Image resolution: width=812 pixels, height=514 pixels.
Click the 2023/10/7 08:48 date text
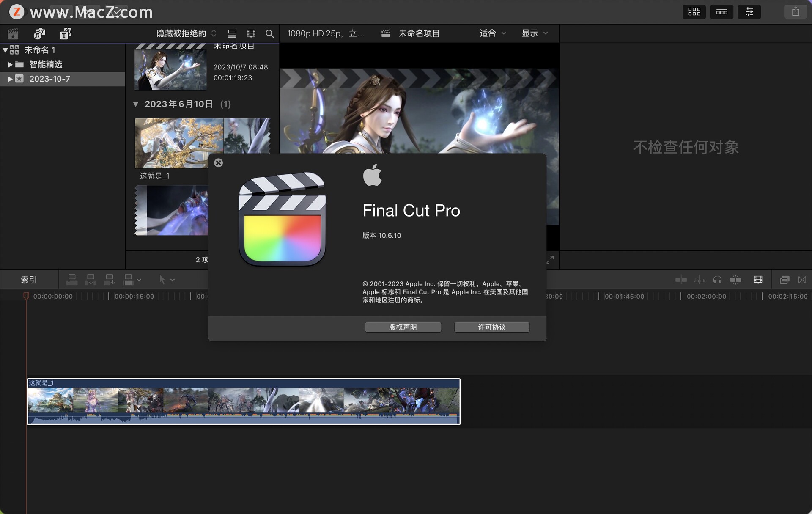tap(241, 67)
